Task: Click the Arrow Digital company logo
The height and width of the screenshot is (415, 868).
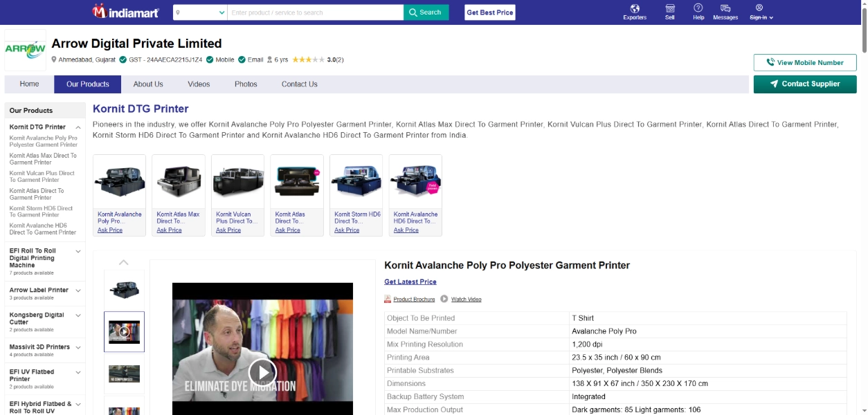Action: pos(26,50)
